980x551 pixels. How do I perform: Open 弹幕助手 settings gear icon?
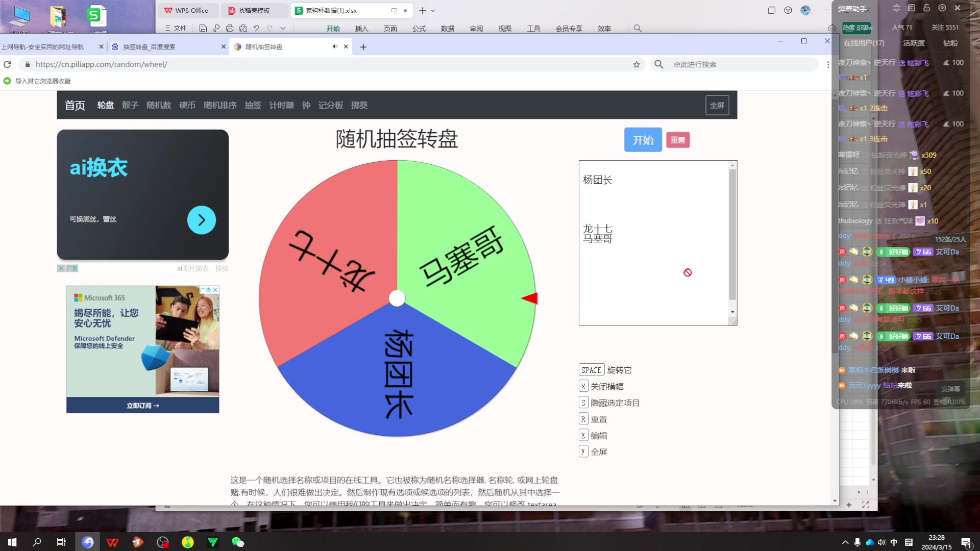[941, 8]
